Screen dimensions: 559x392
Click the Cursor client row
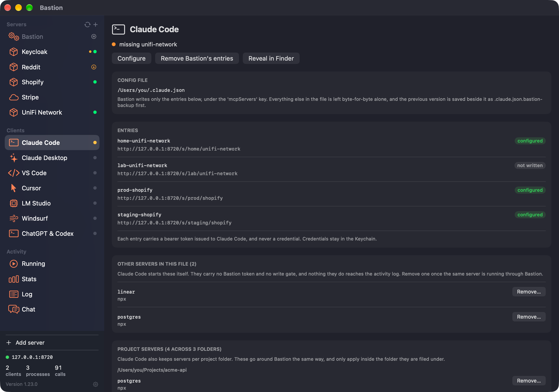coord(52,188)
